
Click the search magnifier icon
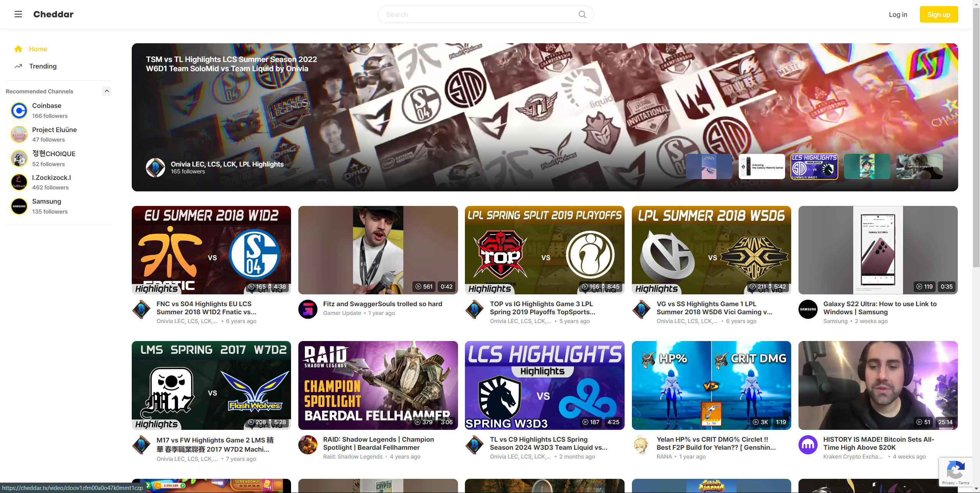pos(582,14)
